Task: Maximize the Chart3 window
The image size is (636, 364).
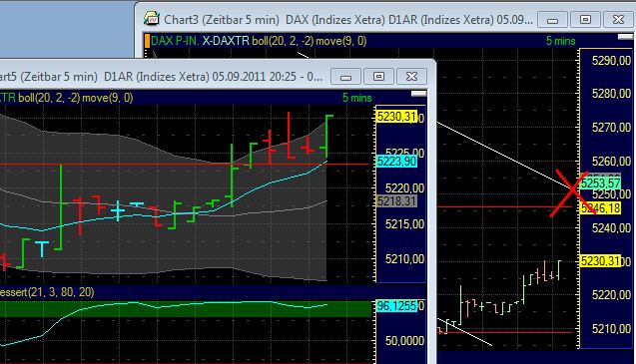Action: (x=585, y=20)
